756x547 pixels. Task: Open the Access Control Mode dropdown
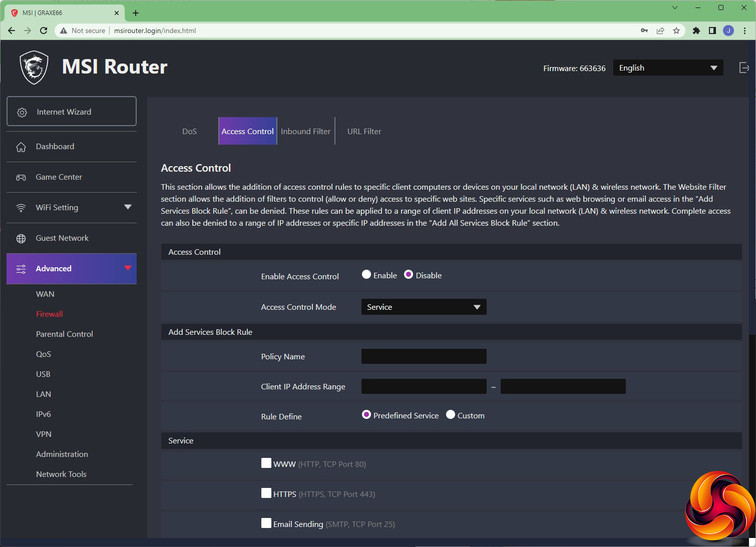pos(424,307)
